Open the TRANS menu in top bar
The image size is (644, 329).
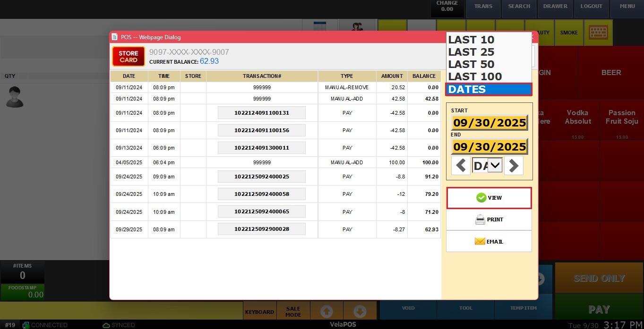(x=483, y=7)
